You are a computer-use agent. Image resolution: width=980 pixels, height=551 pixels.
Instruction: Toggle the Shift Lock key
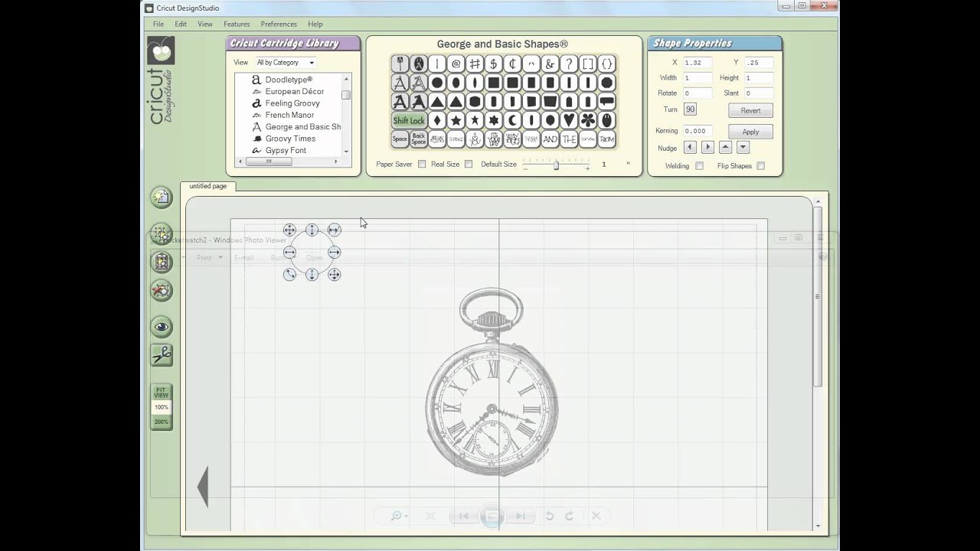[409, 120]
